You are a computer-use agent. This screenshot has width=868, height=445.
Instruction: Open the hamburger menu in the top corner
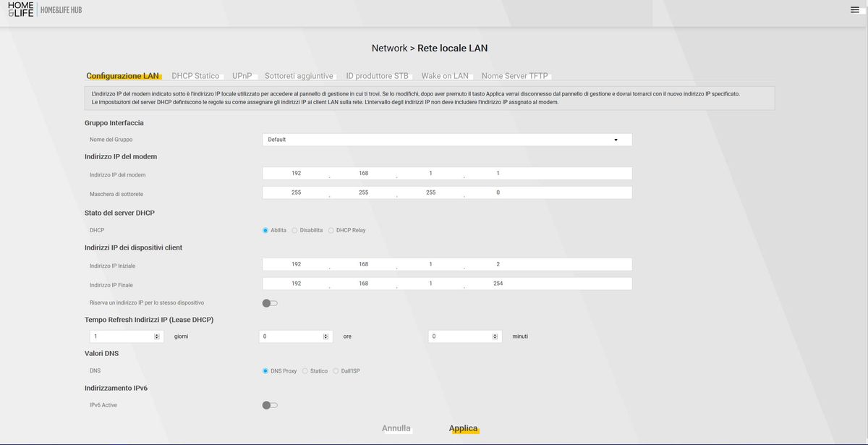coord(854,9)
